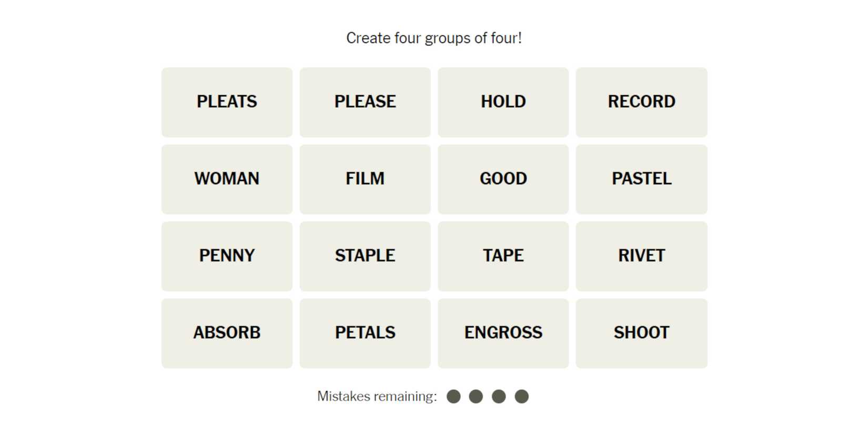Click the leftmost mistakes-remaining dot
Image resolution: width=868 pixels, height=434 pixels.
click(453, 397)
